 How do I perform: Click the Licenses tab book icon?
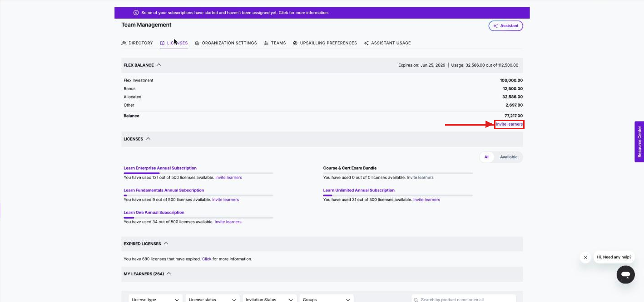coord(162,43)
